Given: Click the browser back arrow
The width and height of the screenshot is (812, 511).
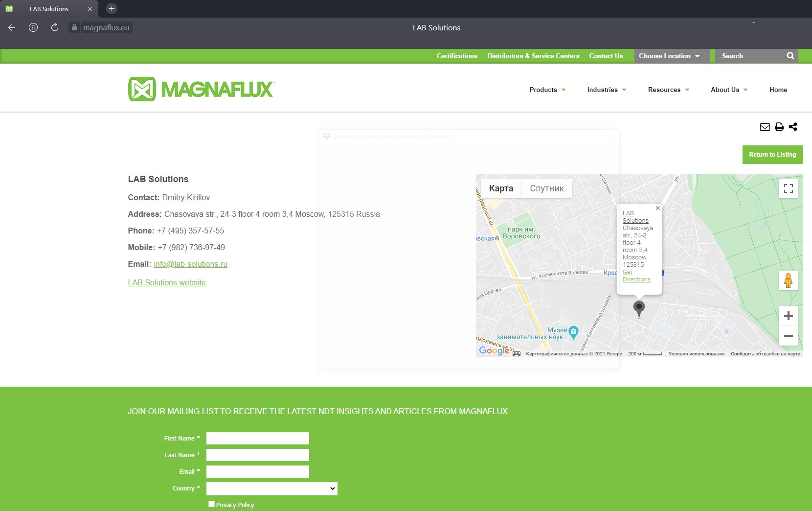Looking at the screenshot, I should click(x=12, y=27).
